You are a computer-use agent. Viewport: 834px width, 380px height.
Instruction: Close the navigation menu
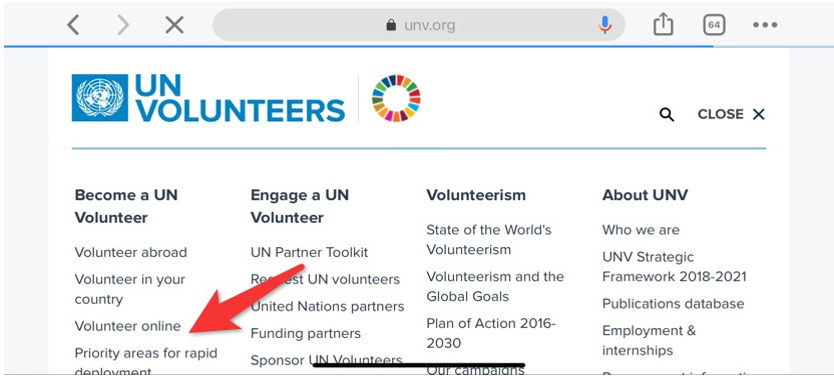[x=731, y=114]
